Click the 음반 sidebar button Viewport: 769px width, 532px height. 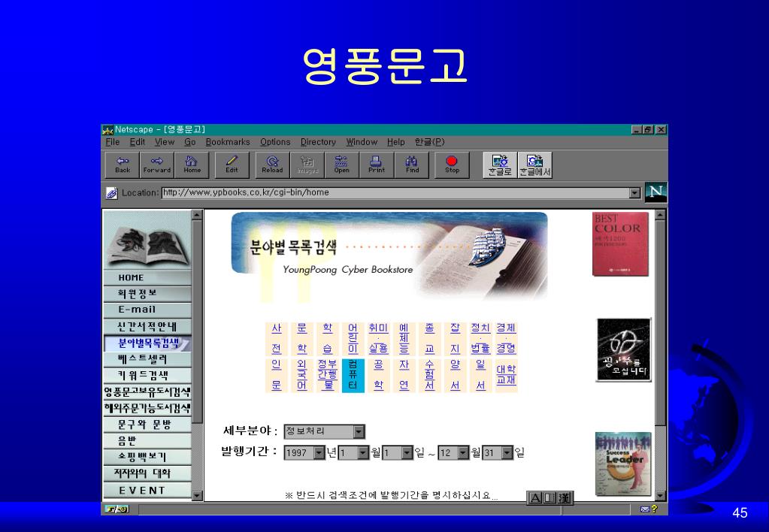coord(147,441)
